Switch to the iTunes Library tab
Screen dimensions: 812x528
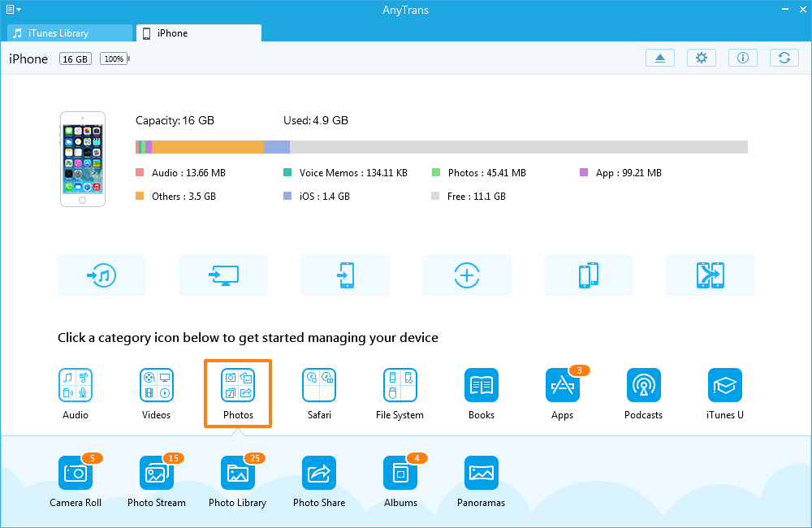point(69,33)
